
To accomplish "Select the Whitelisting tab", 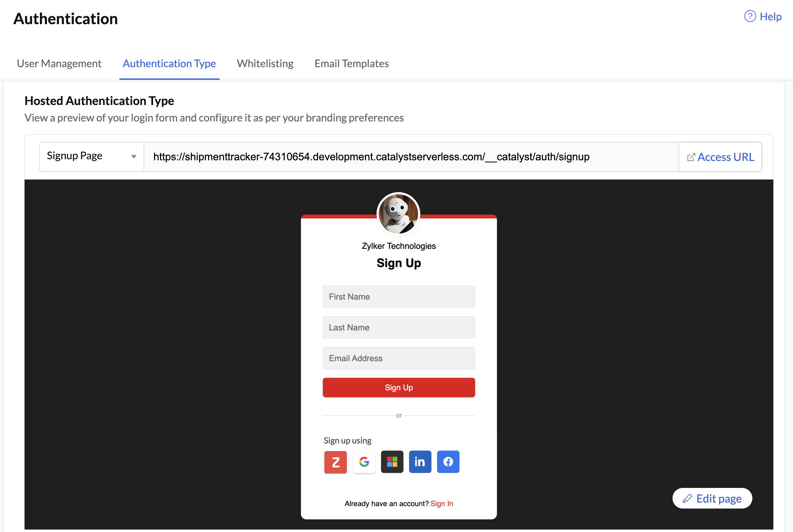I will coord(265,63).
